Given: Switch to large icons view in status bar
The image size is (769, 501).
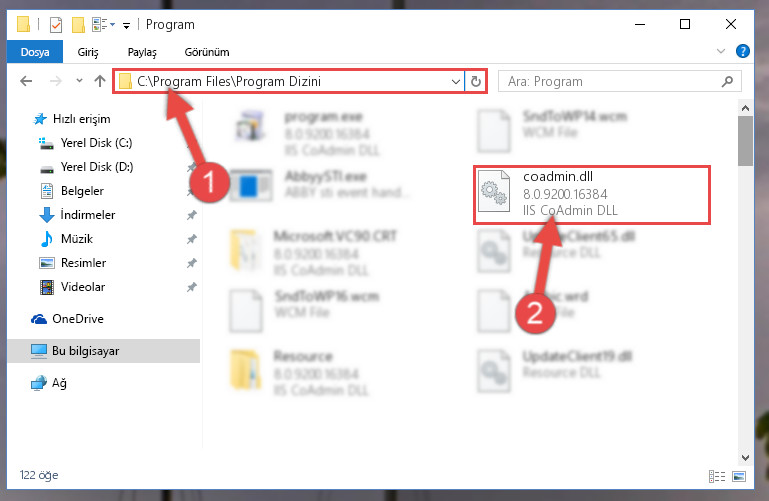Looking at the screenshot, I should pos(739,476).
